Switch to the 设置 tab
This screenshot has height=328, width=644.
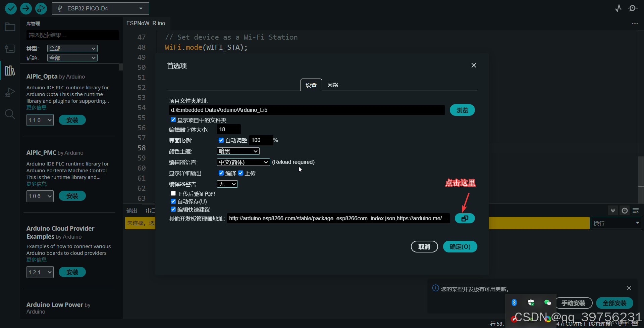point(311,85)
